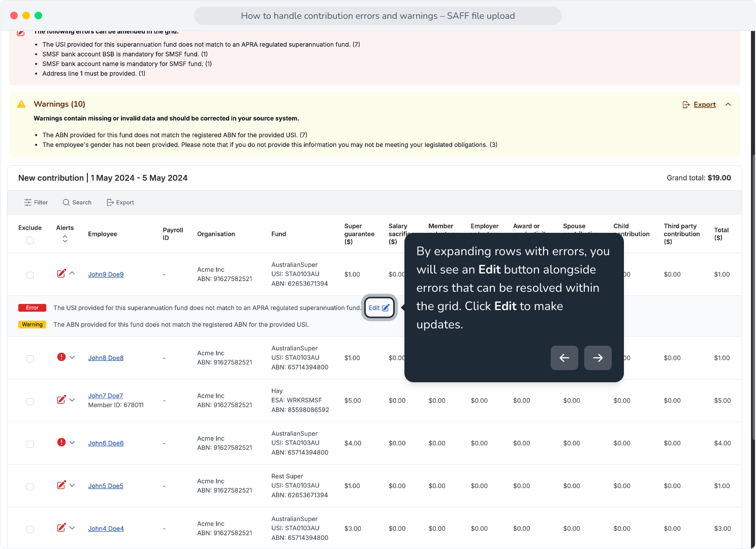Screen dimensions: 756x549
Task: Tick the exclude checkbox for John9 Doe9
Action: [x=30, y=275]
